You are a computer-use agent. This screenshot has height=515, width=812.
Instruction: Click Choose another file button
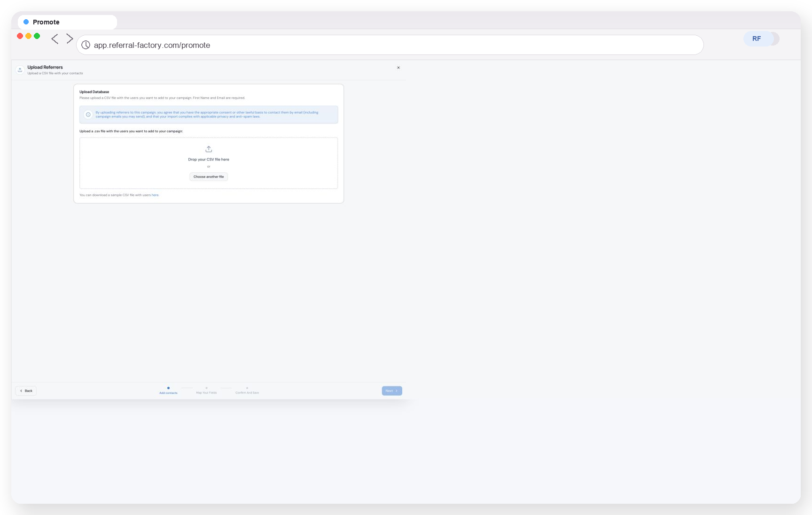tap(209, 177)
